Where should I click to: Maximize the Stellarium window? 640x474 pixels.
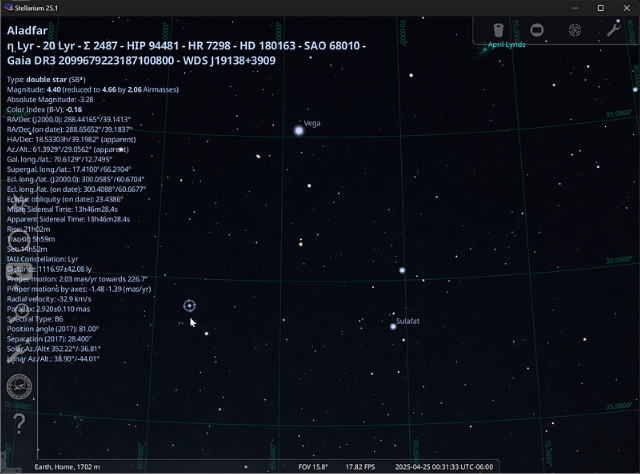pyautogui.click(x=600, y=8)
